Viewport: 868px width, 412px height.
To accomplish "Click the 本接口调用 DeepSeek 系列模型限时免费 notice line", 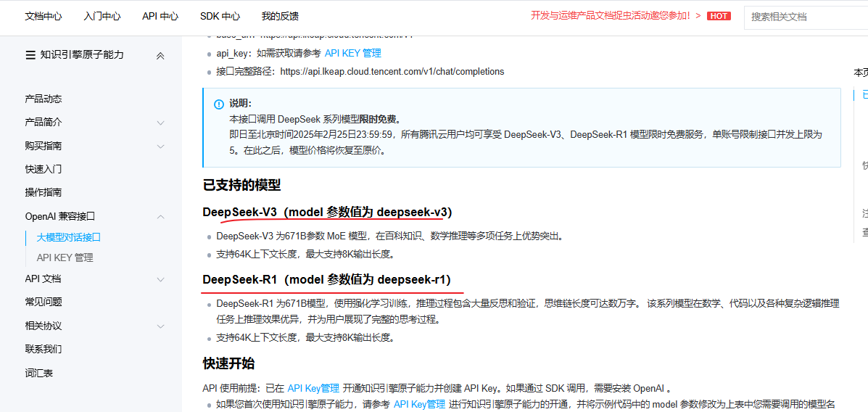I will click(315, 119).
